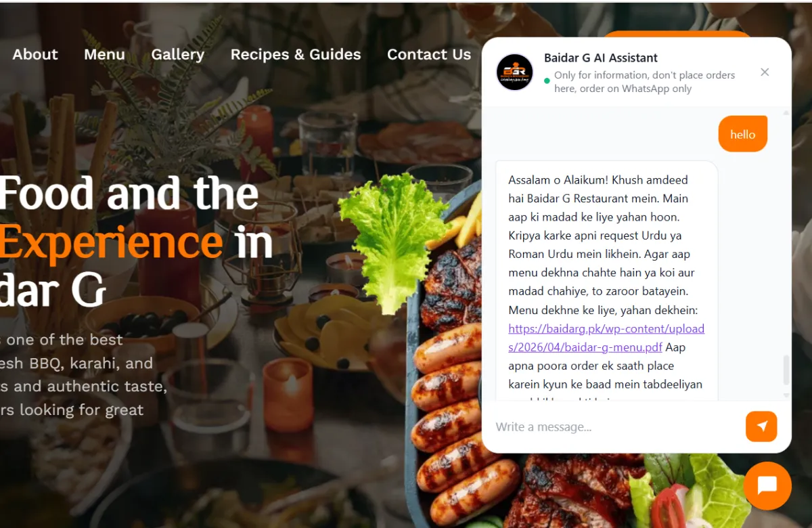The image size is (812, 528).
Task: Open the About page from the navigation
Action: (35, 54)
